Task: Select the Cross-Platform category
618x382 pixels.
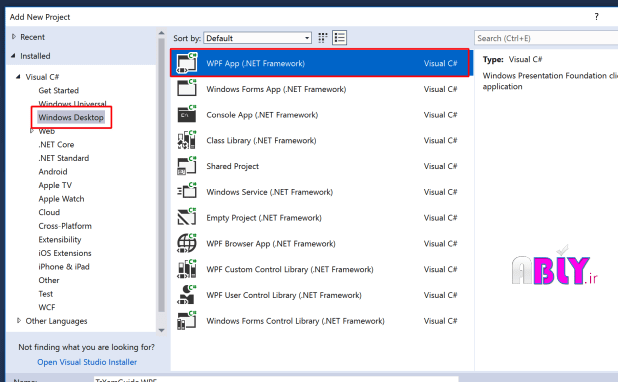Action: (x=65, y=226)
